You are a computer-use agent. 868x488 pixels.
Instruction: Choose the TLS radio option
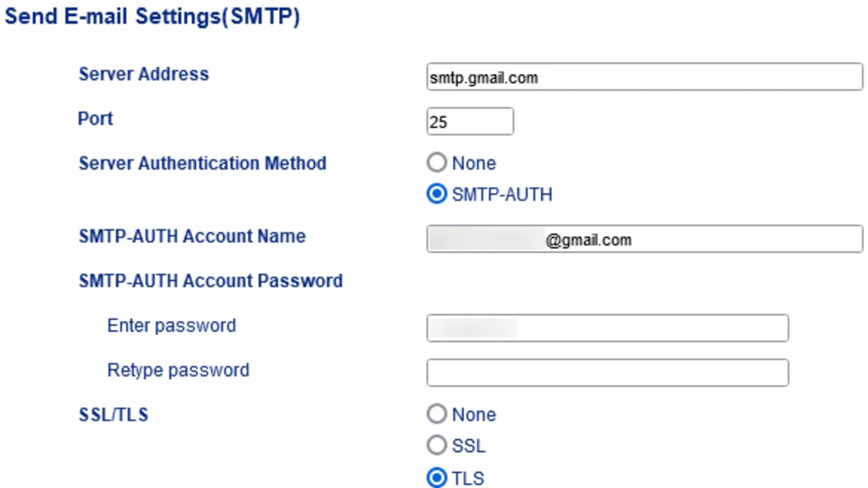pyautogui.click(x=437, y=478)
